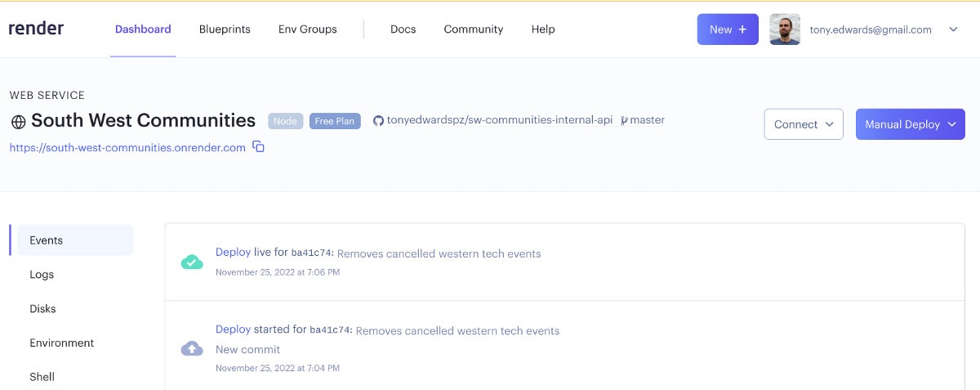Screen dimensions: 980x390
Task: Open the Environment section in sidebar
Action: [62, 343]
